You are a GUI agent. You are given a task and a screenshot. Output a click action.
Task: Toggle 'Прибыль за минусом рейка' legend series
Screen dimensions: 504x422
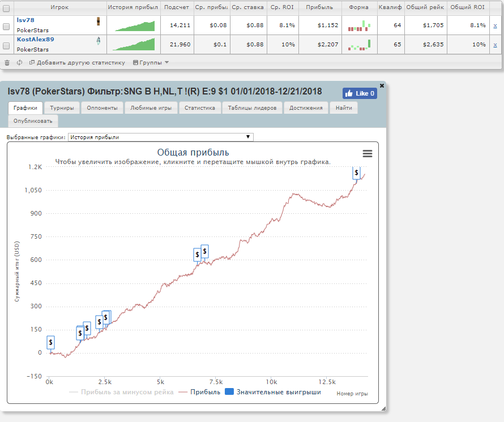pyautogui.click(x=121, y=392)
